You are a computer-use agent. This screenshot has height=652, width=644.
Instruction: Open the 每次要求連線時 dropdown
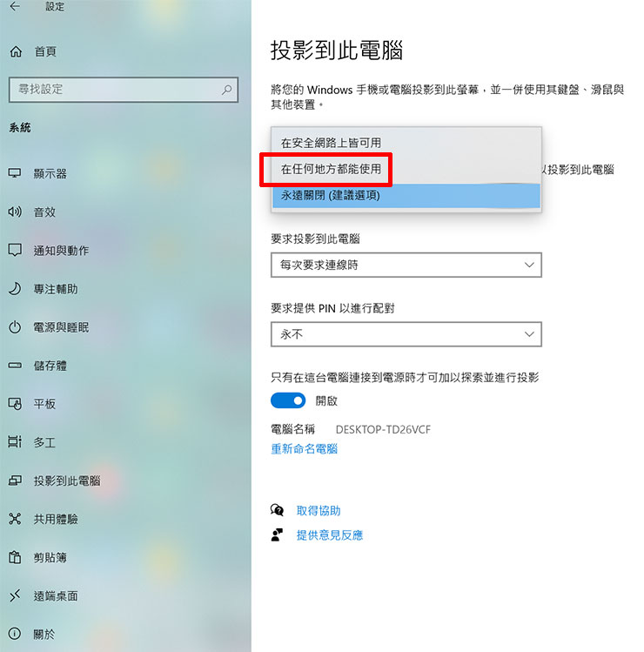click(406, 265)
